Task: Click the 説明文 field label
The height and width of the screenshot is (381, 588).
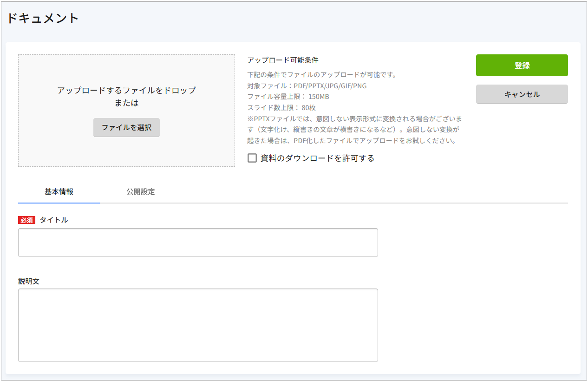Action: (x=29, y=282)
